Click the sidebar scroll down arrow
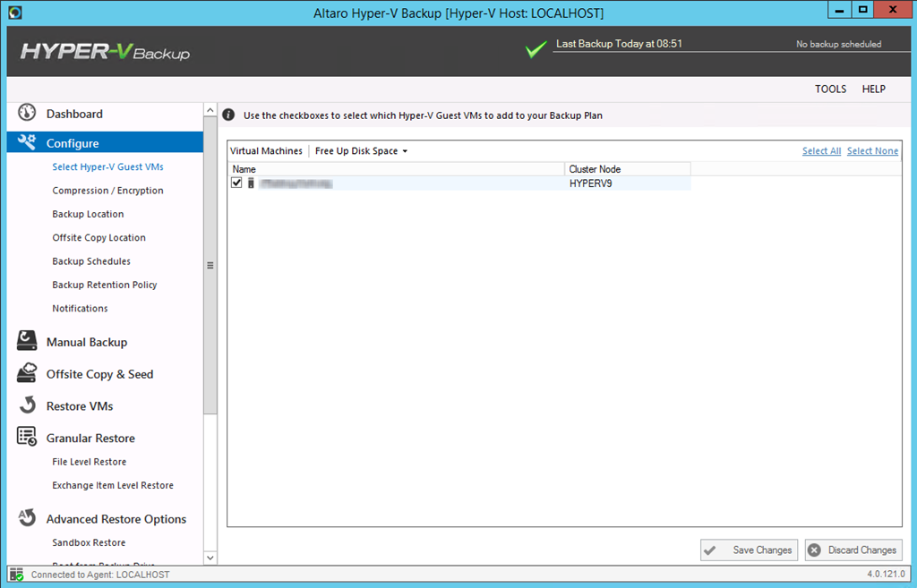The height and width of the screenshot is (588, 917). click(x=210, y=558)
